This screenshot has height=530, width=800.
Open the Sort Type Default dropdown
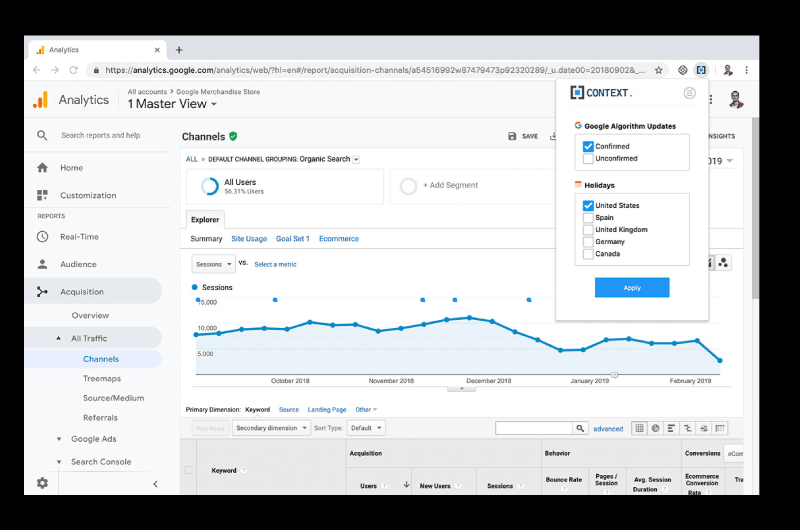point(366,428)
